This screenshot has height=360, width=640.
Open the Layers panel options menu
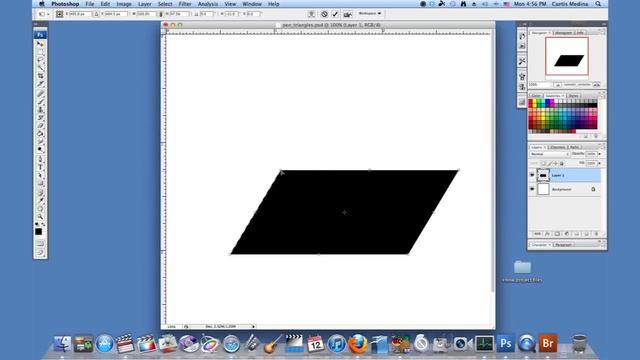pyautogui.click(x=602, y=147)
